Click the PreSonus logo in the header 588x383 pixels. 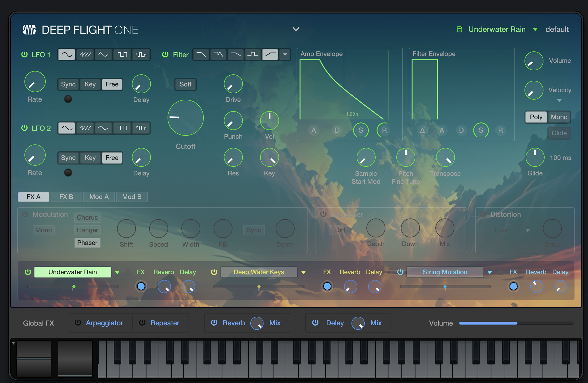pos(29,30)
